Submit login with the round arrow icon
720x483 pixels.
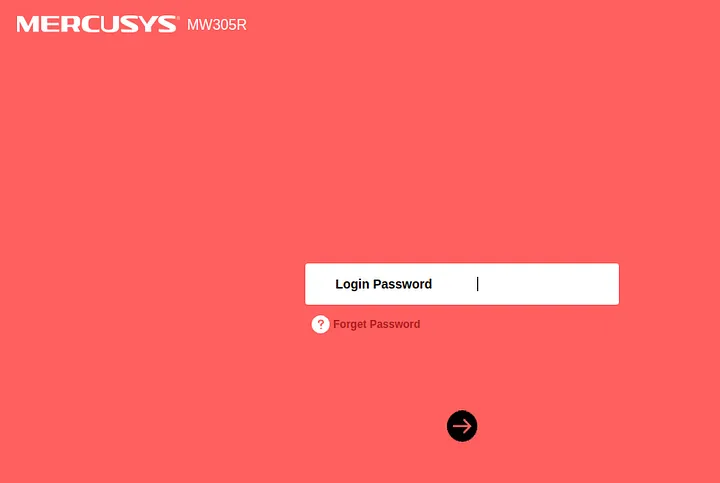coord(462,426)
